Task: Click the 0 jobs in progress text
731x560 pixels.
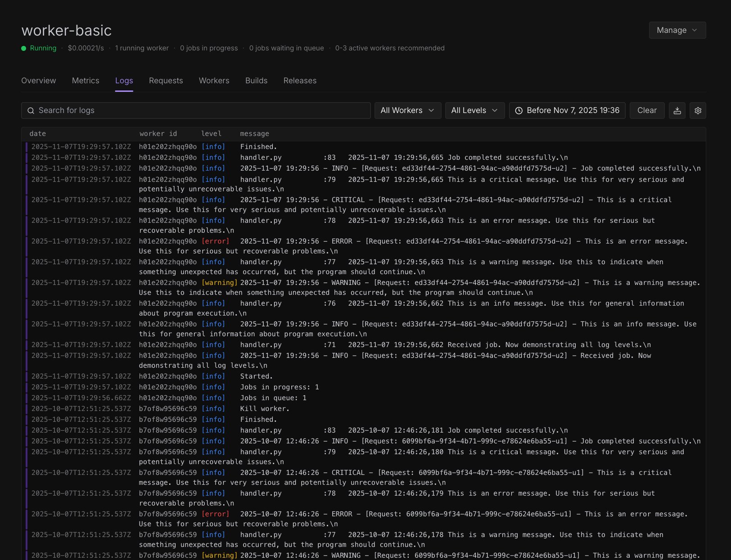Action: tap(209, 48)
